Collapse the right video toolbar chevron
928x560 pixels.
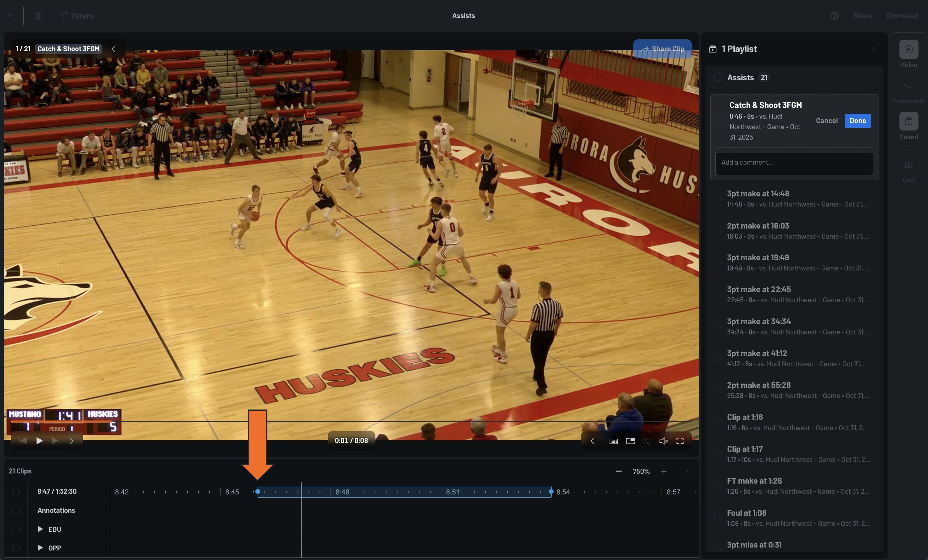592,441
